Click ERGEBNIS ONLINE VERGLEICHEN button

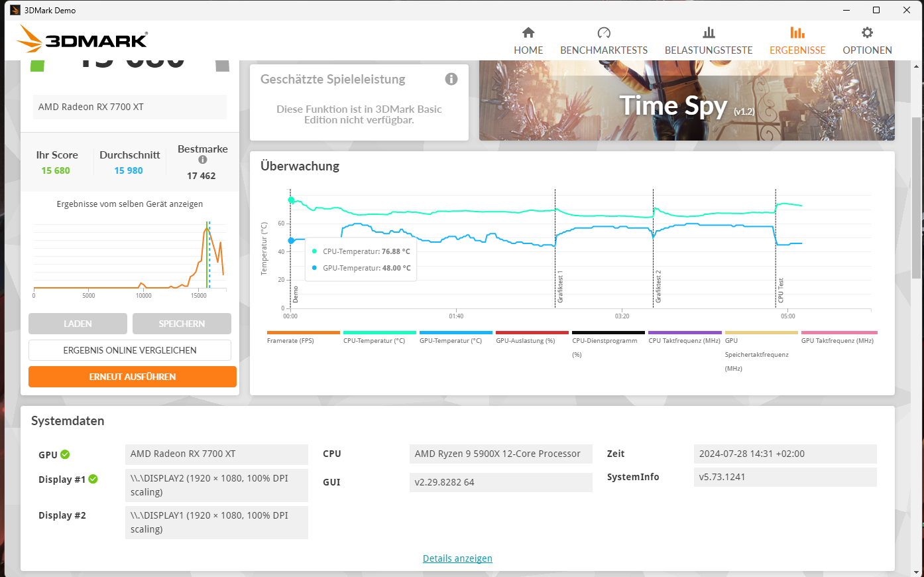[130, 350]
